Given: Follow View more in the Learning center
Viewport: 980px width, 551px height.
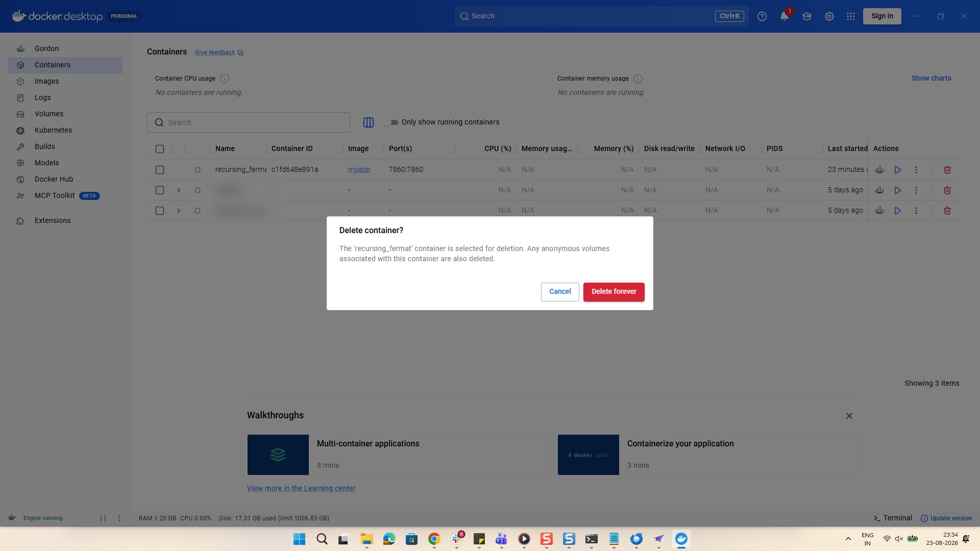Looking at the screenshot, I should pyautogui.click(x=301, y=488).
